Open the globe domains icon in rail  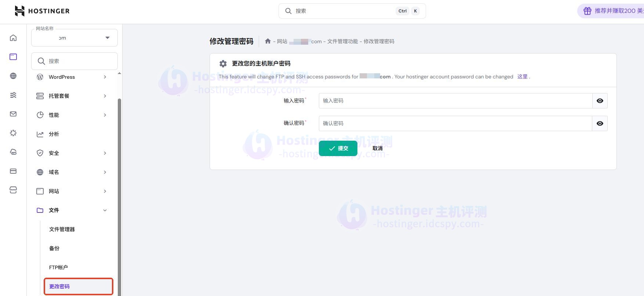(13, 76)
